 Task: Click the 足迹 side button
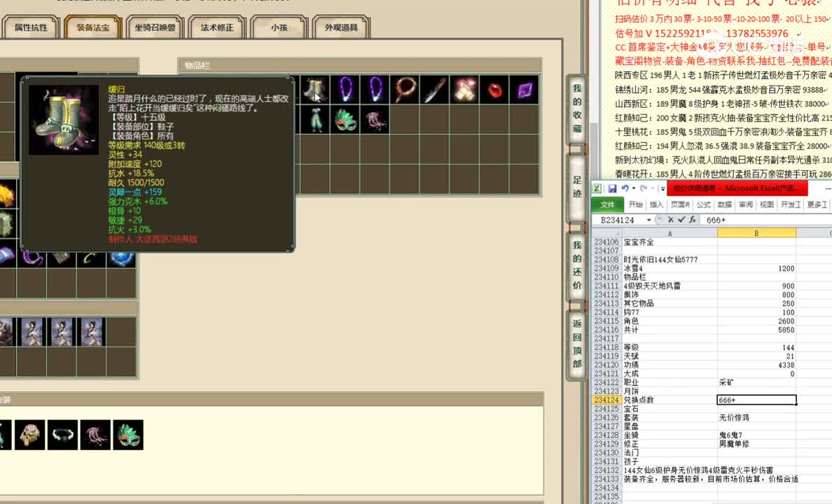577,187
